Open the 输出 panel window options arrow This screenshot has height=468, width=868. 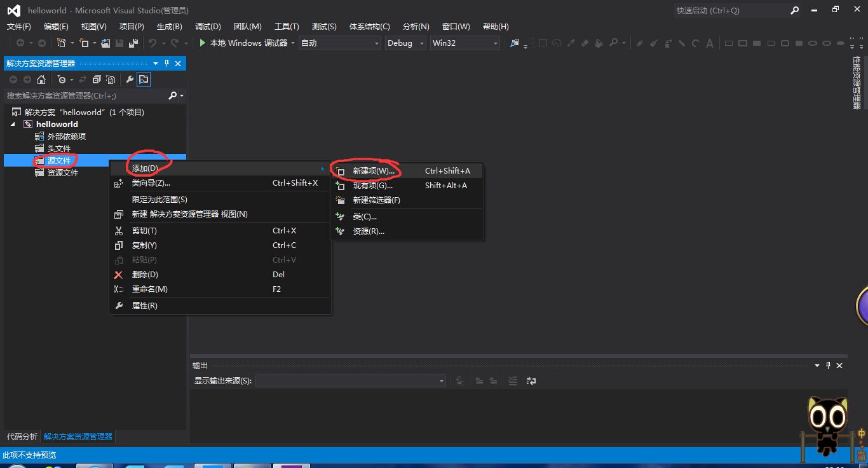click(x=817, y=366)
